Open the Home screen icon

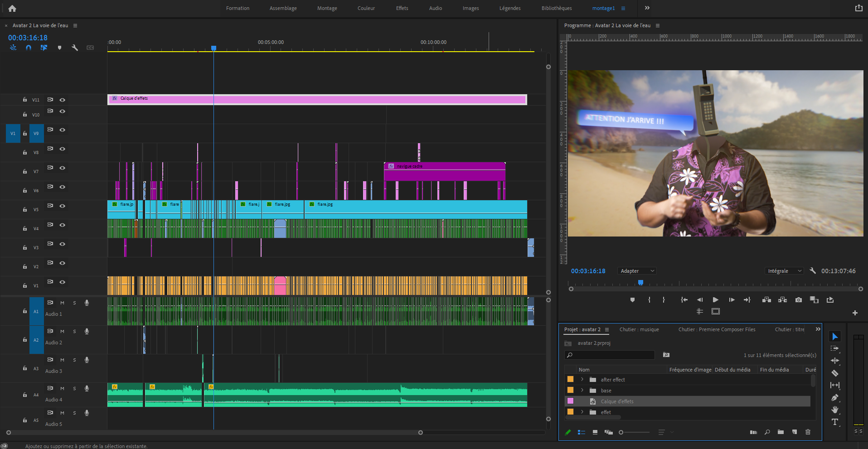tap(12, 8)
